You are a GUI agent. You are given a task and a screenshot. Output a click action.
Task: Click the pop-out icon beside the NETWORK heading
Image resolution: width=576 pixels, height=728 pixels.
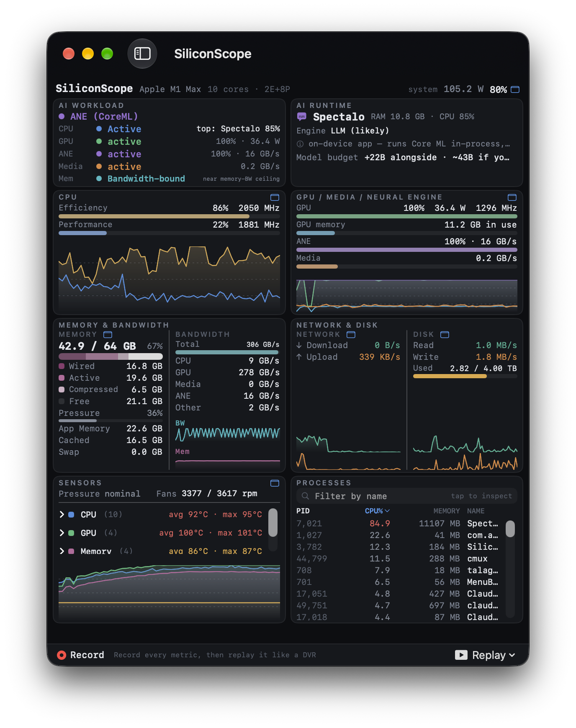click(351, 335)
